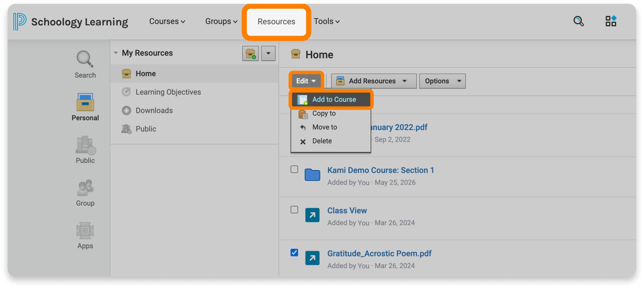Click 'Added by You · May 25, 2026' text
644x288 pixels.
pos(371,182)
